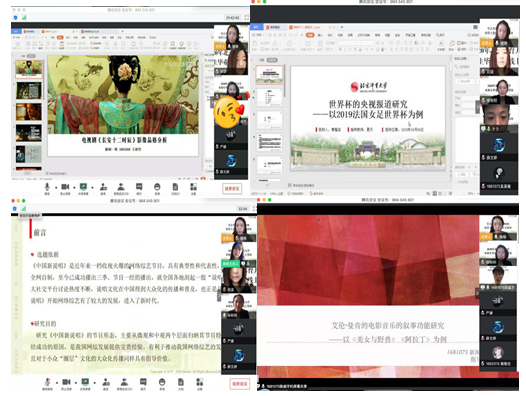Open highlighted Start ribbon tab in top-right WPS

pyautogui.click(x=310, y=35)
